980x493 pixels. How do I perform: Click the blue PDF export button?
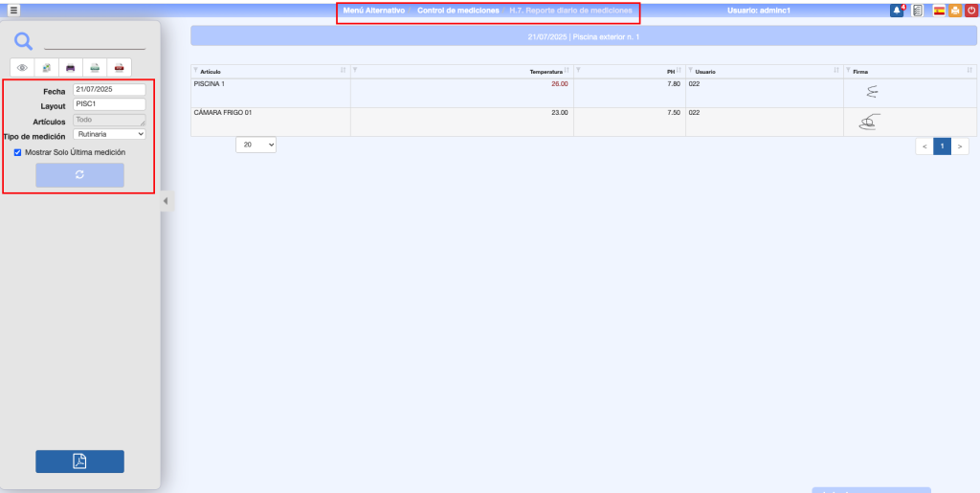tap(79, 461)
